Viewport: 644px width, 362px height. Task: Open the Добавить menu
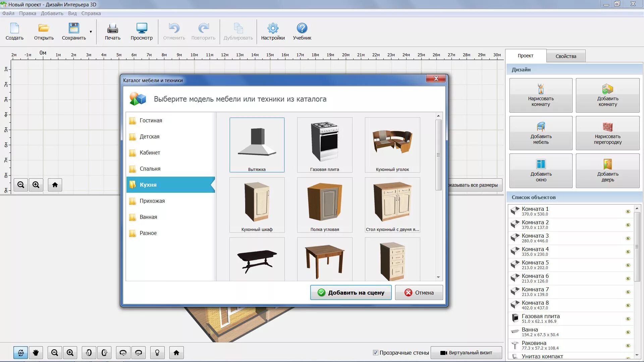52,13
